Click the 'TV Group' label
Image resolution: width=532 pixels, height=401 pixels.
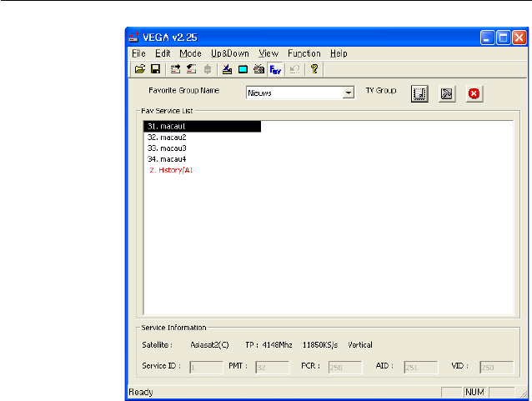381,91
